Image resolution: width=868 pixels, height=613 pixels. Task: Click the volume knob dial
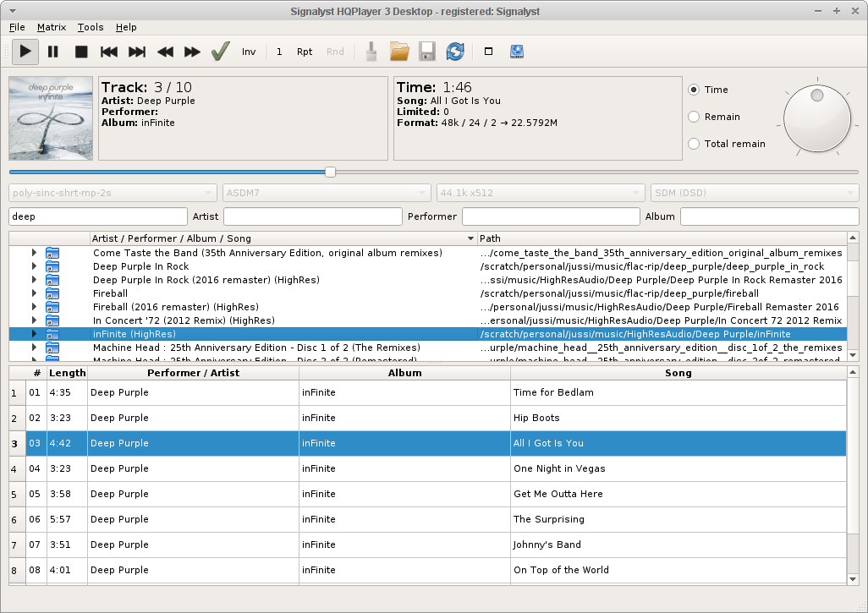point(817,119)
